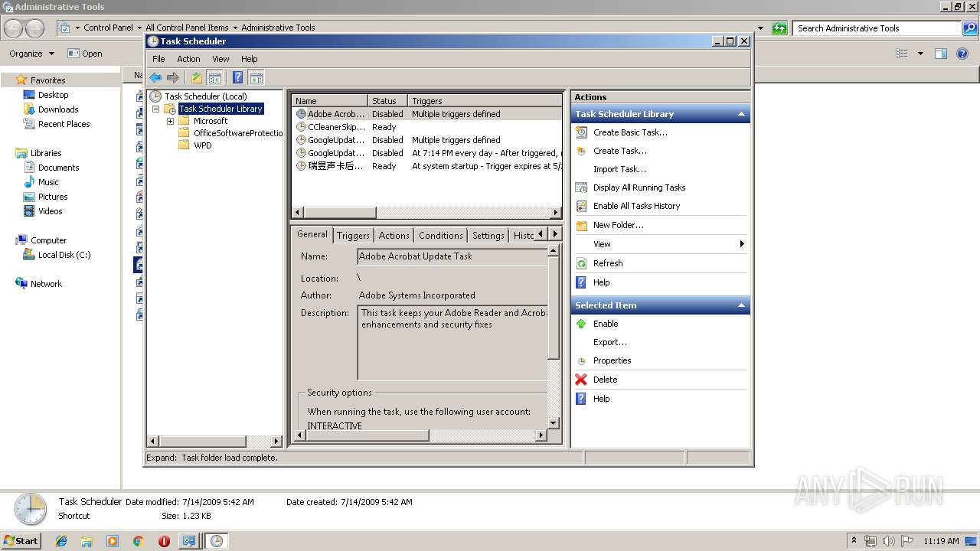This screenshot has width=980, height=551.
Task: Click the Help question mark in Explorer window
Action: click(963, 54)
